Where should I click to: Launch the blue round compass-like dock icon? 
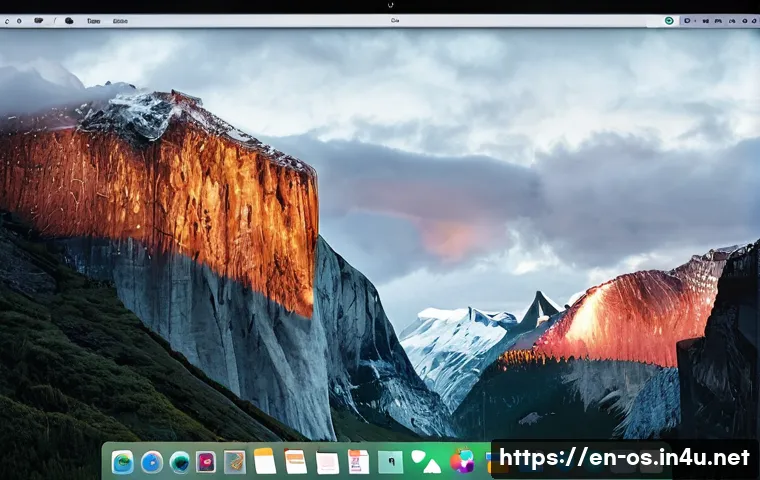(x=152, y=462)
